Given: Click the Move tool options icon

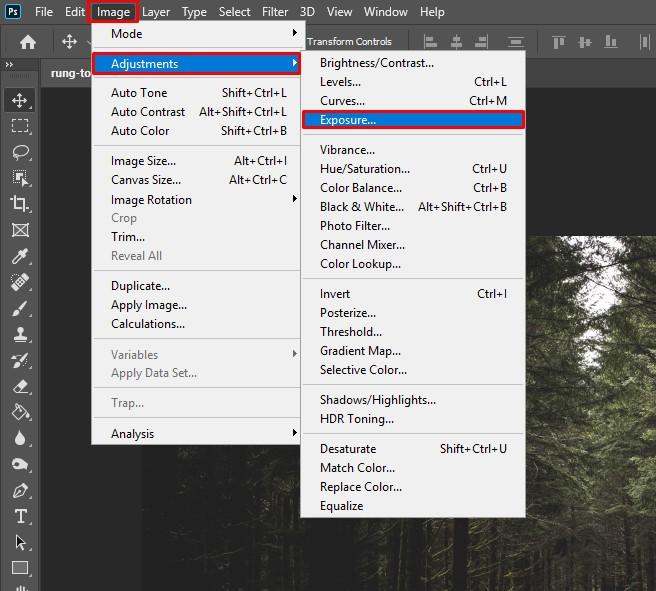Looking at the screenshot, I should (x=69, y=41).
